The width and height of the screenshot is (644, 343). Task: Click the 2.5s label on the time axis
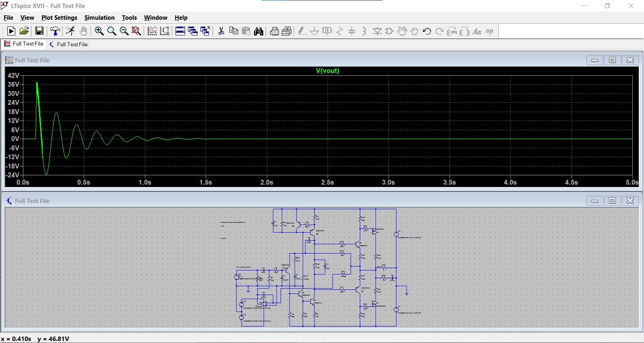pos(327,182)
